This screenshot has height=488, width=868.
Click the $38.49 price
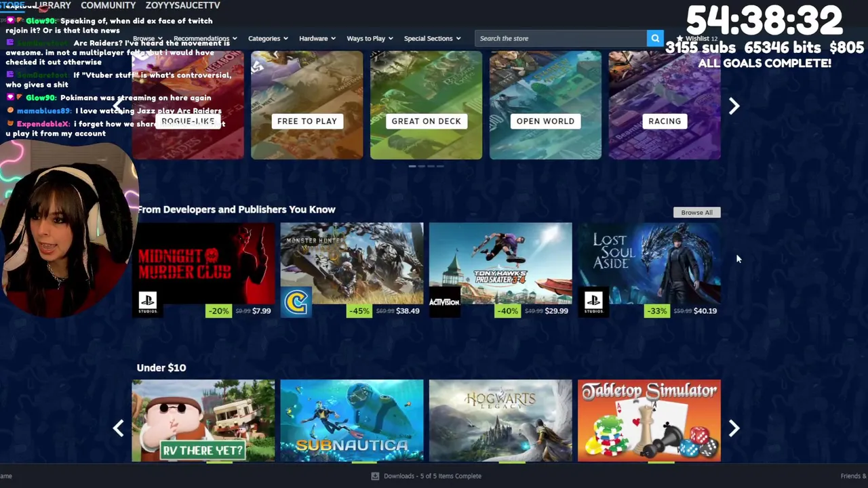click(408, 311)
